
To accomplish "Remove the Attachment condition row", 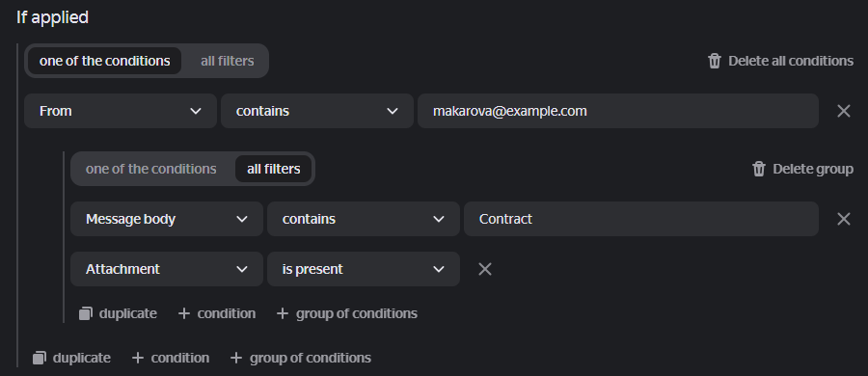I will pos(485,269).
